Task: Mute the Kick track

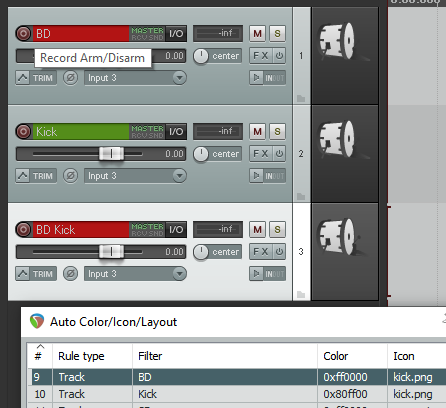Action: point(257,132)
